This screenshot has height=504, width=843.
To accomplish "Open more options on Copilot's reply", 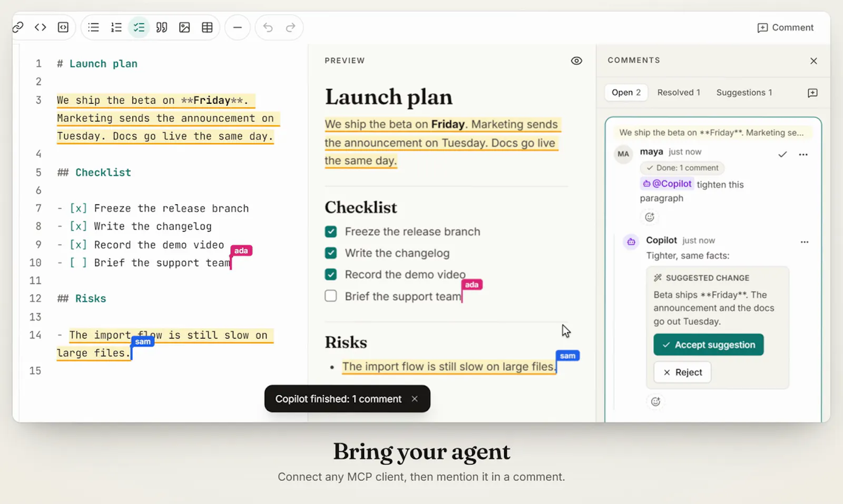I will pos(804,242).
